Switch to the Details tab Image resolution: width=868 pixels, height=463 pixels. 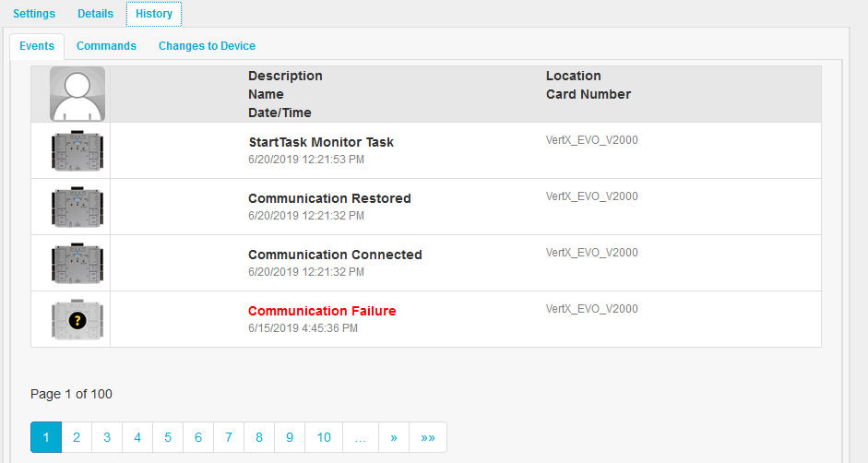95,14
